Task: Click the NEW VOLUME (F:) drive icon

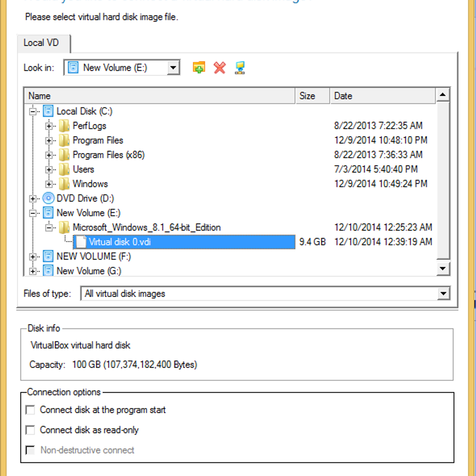Action: coord(48,256)
